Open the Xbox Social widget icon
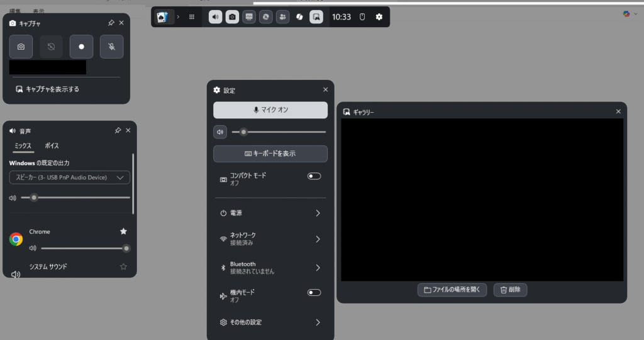This screenshot has width=644, height=340. 282,17
